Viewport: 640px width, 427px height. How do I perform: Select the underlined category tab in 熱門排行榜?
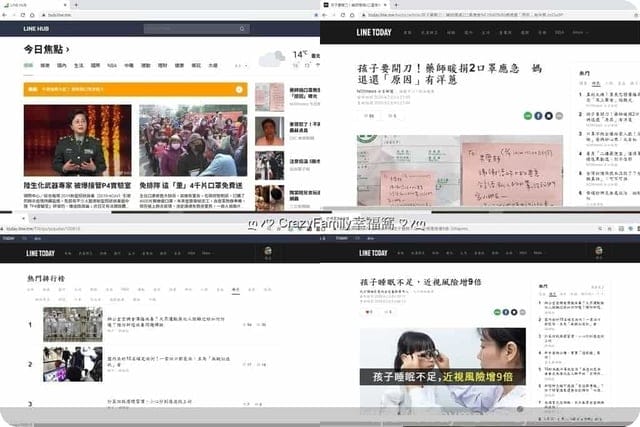pyautogui.click(x=236, y=290)
